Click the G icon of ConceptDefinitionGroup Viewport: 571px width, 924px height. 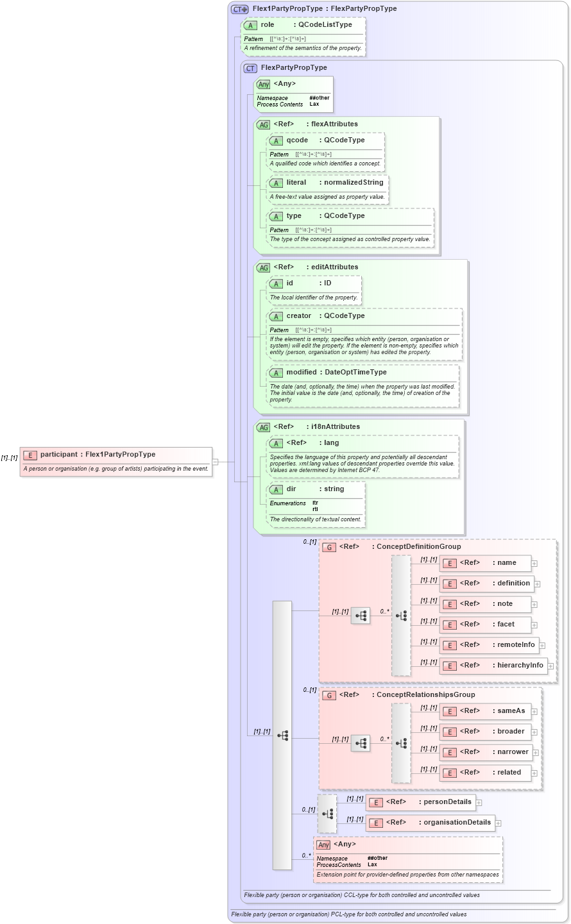pyautogui.click(x=329, y=548)
